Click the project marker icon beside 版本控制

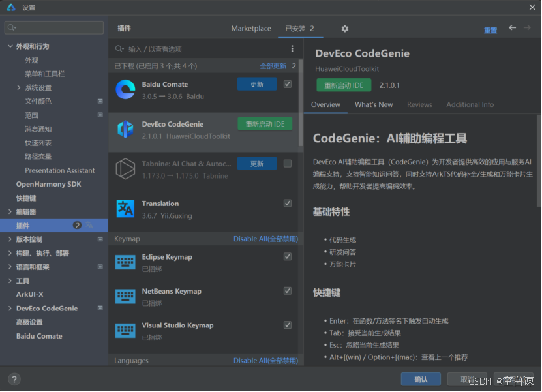(100, 239)
